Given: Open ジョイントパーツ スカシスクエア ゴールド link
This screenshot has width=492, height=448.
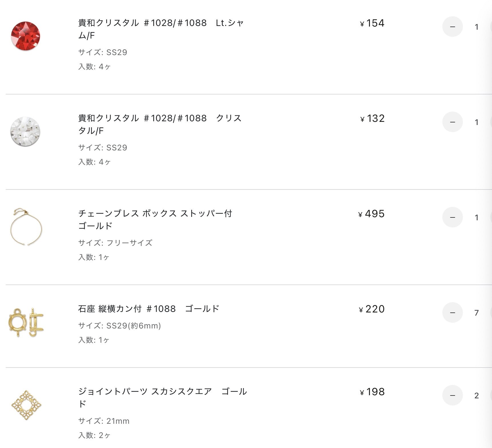Looking at the screenshot, I should pos(162,398).
